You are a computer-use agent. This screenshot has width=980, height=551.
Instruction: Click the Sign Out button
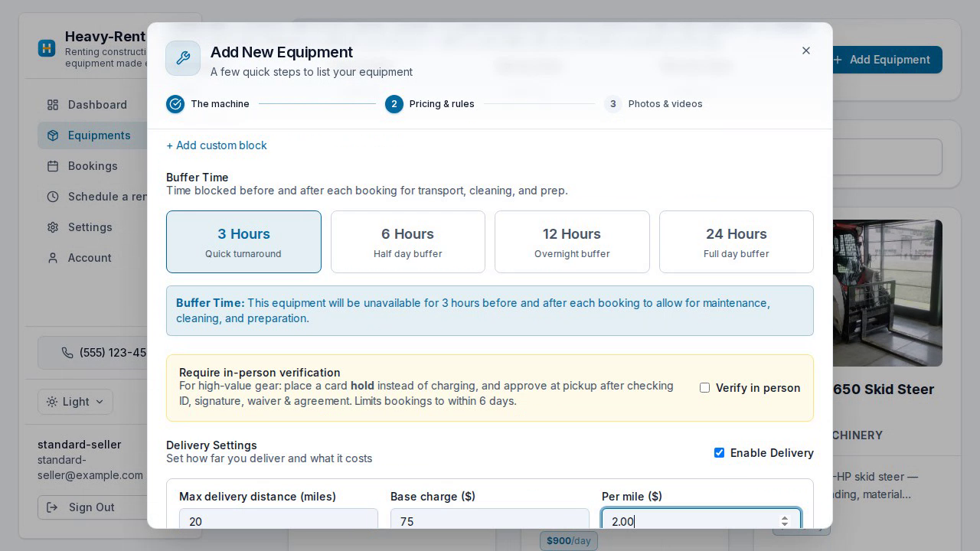coord(93,507)
